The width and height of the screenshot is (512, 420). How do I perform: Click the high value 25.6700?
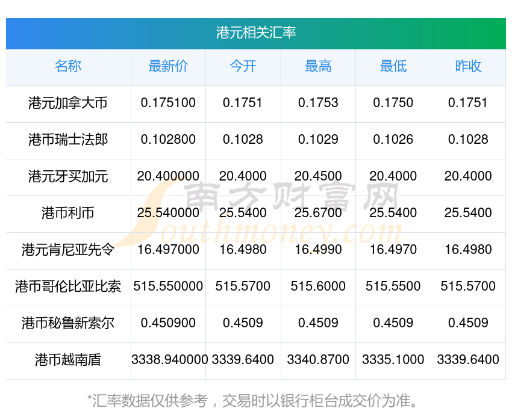pos(318,213)
